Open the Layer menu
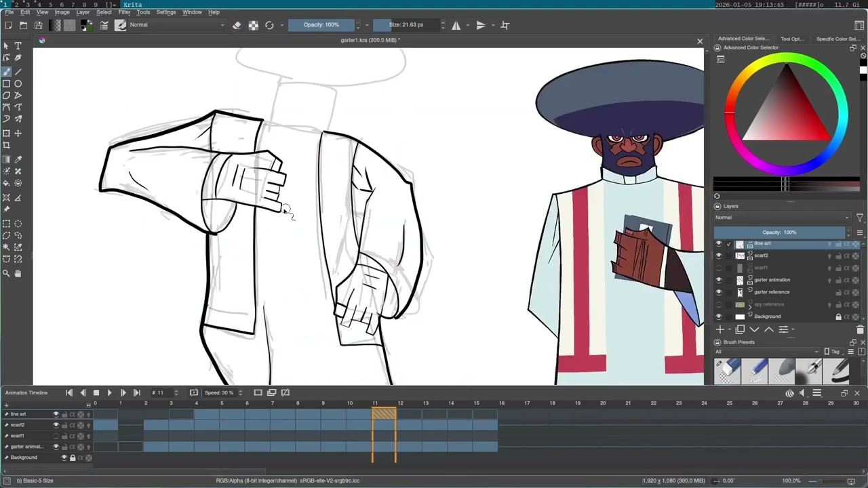The image size is (868, 488). (x=83, y=12)
